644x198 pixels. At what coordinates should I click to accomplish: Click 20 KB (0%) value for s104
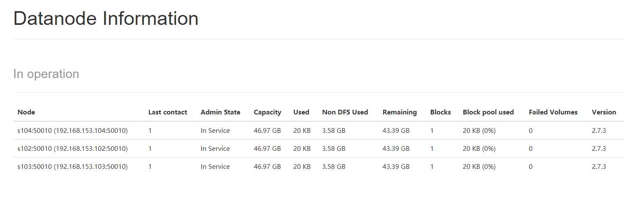(479, 131)
